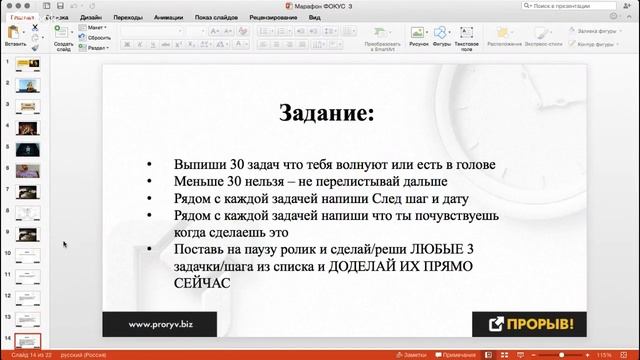This screenshot has height=360, width=640.
Task: Increase font size with the larger A icon
Action: pos(214,31)
